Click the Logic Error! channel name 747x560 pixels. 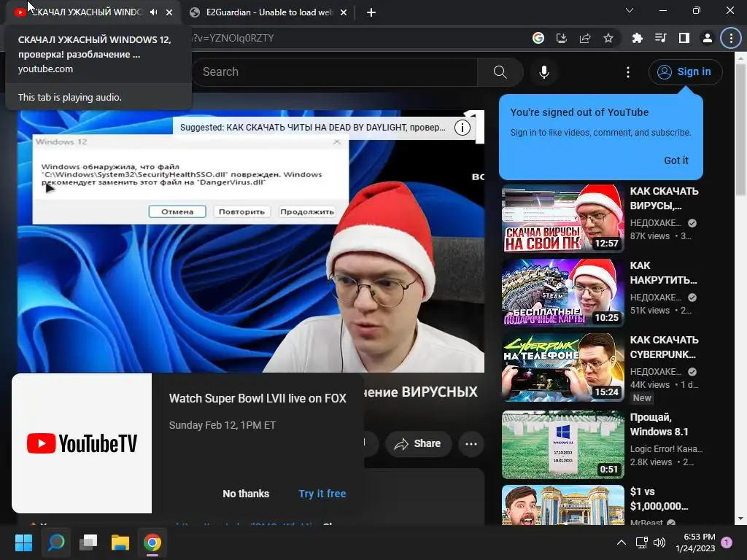[666, 448]
